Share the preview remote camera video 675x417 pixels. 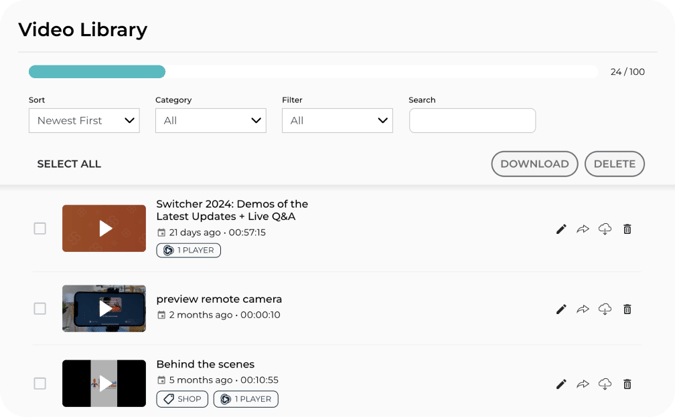(x=583, y=309)
